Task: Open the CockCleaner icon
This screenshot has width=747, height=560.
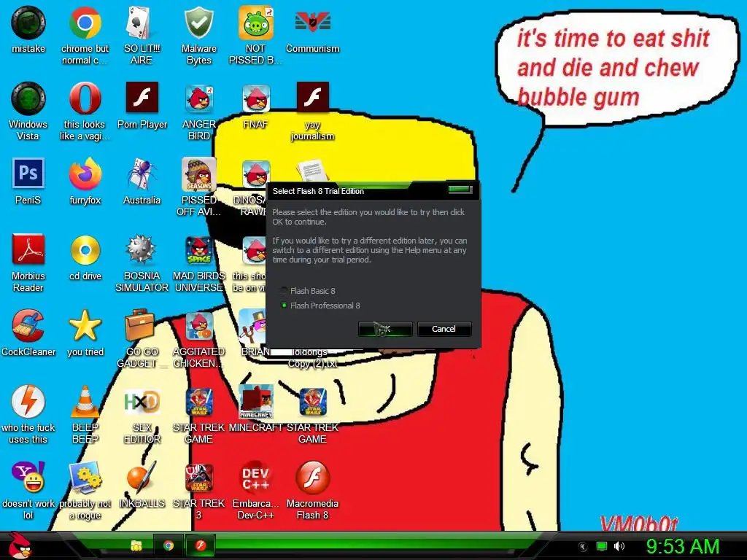Action: 28,326
